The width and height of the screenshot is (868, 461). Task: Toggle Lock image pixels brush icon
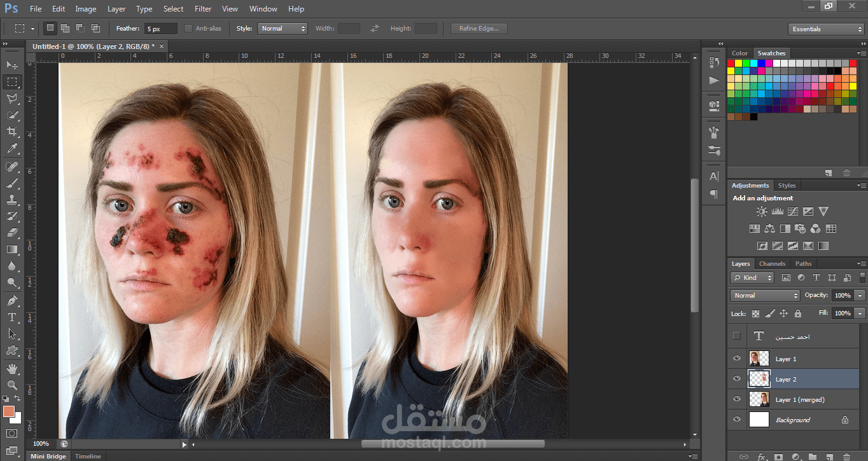click(769, 313)
